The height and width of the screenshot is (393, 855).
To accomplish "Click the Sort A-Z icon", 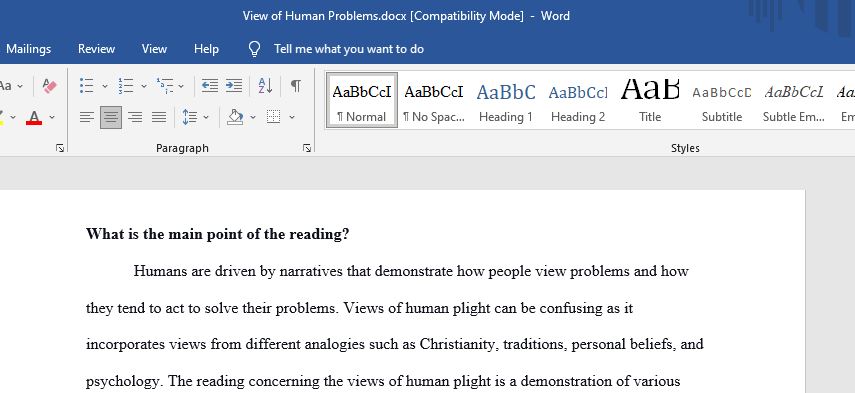I will [265, 86].
